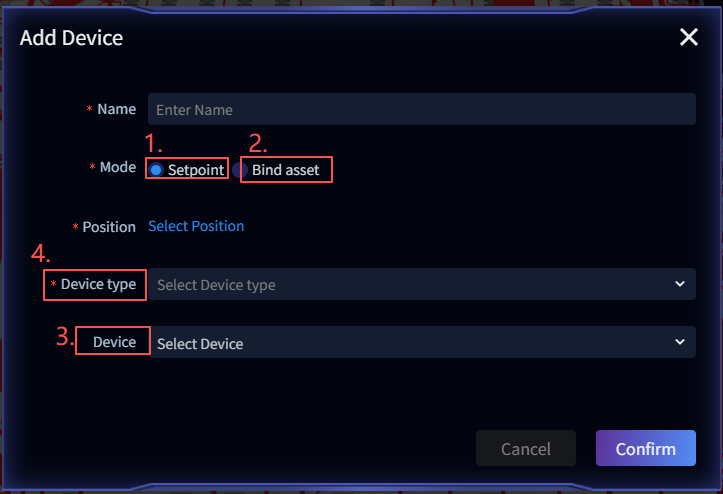723x494 pixels.
Task: Open the Select Device type combo box
Action: 412,284
